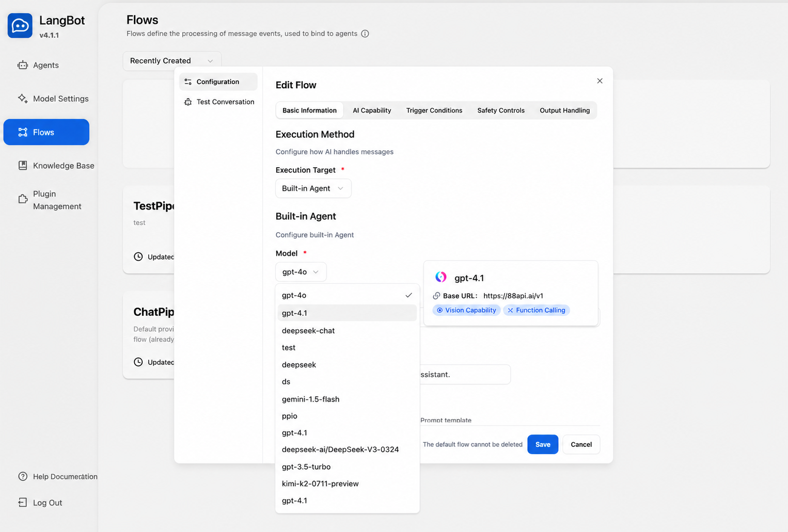Click the Test Conversation bug icon
The image size is (788, 532).
tap(188, 102)
